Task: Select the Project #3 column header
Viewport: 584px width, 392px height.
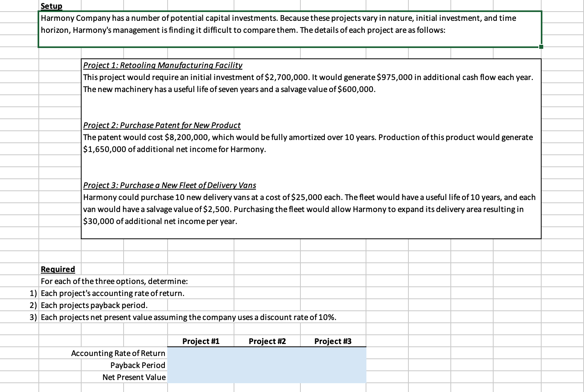Action: tap(332, 341)
